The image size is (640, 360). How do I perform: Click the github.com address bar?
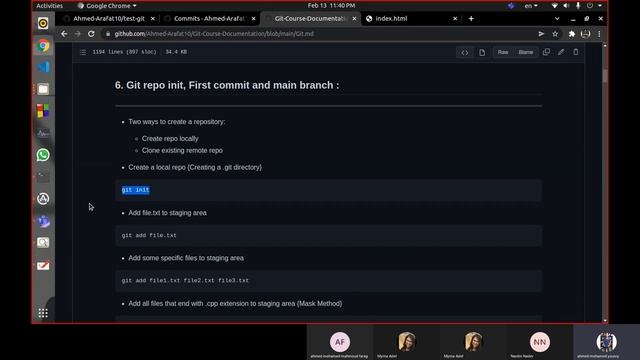tap(318, 34)
